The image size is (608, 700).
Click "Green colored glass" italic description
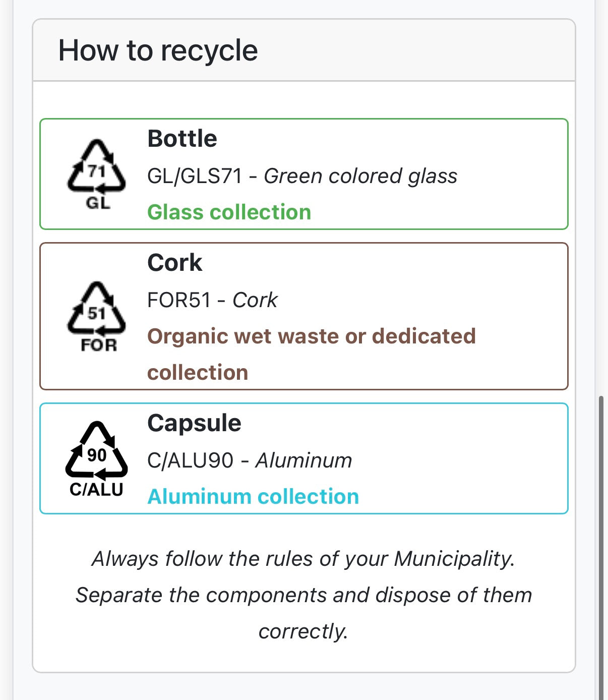click(x=360, y=177)
